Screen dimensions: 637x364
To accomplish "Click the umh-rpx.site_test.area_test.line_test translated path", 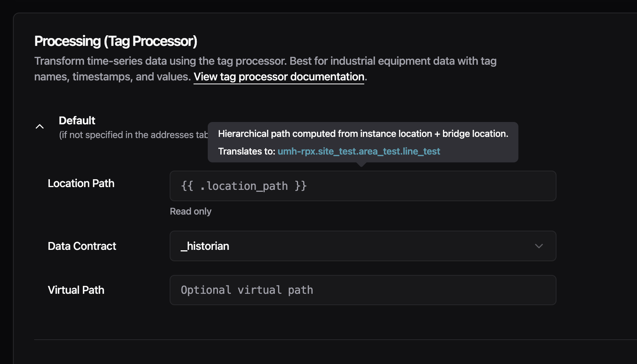I will pyautogui.click(x=359, y=151).
